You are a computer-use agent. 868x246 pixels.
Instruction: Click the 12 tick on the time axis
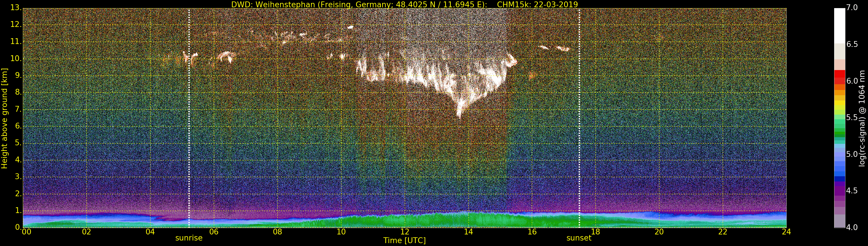(x=405, y=232)
